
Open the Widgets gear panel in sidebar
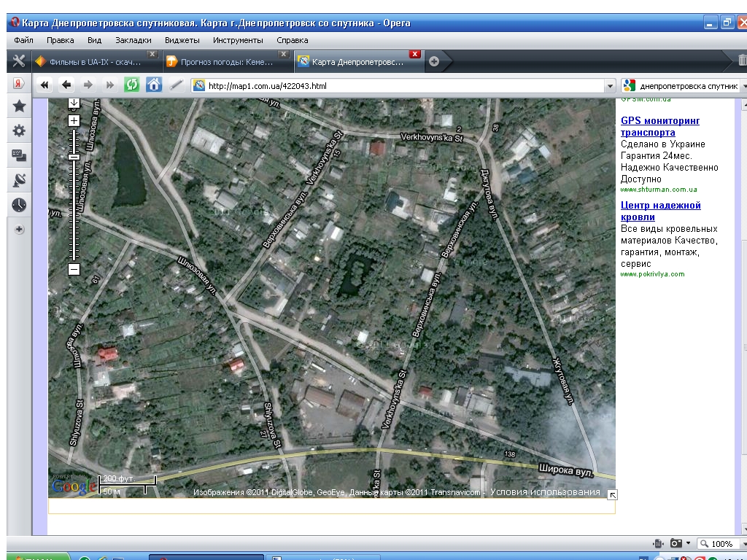(x=19, y=131)
